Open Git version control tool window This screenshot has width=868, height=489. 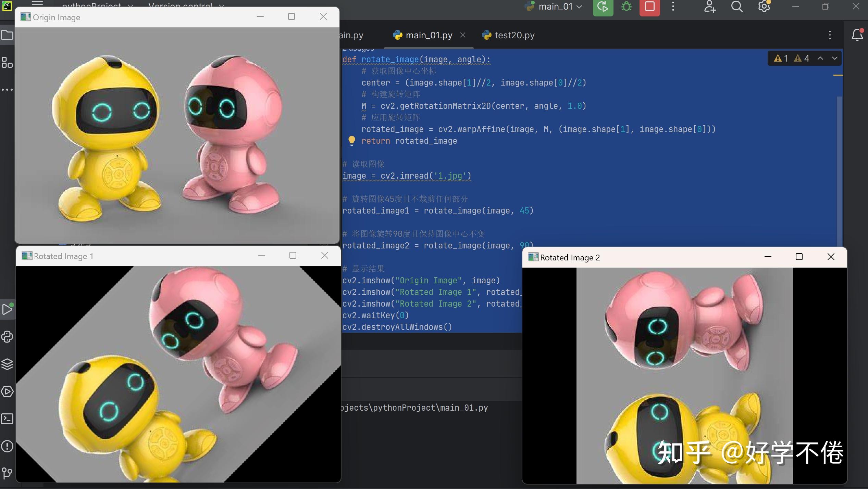tap(7, 473)
